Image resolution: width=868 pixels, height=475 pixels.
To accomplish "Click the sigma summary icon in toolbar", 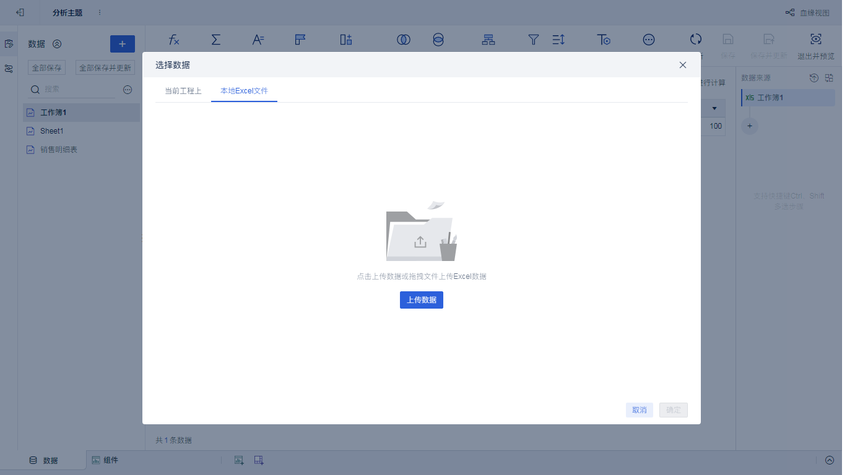I will click(x=216, y=40).
